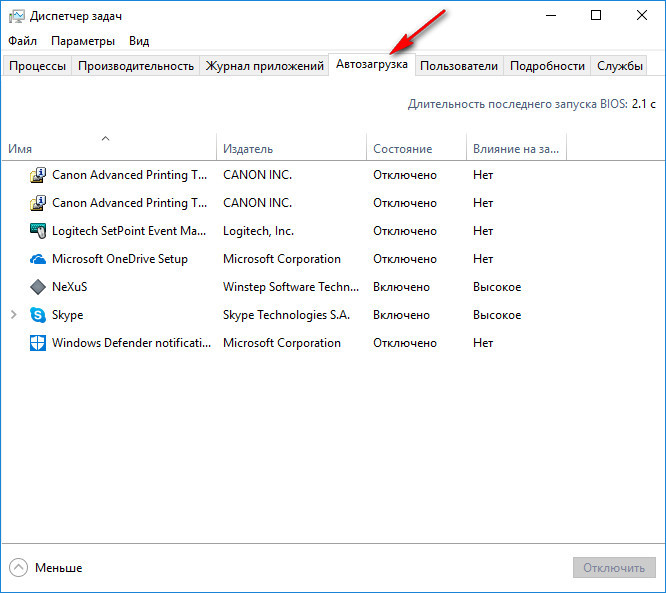Open the Подробности tab

[547, 66]
